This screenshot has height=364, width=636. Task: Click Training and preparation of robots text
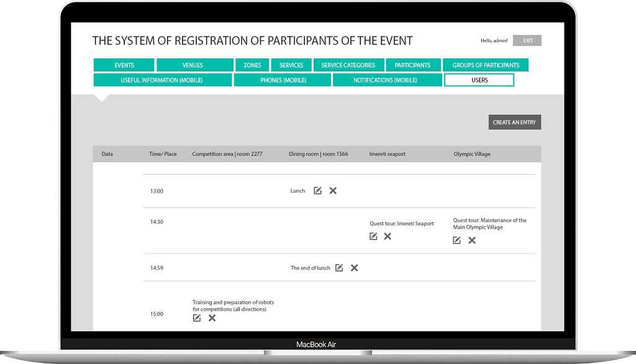(x=234, y=306)
